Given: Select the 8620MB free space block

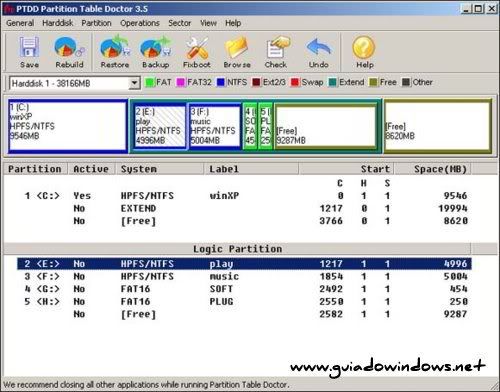Looking at the screenshot, I should point(437,126).
